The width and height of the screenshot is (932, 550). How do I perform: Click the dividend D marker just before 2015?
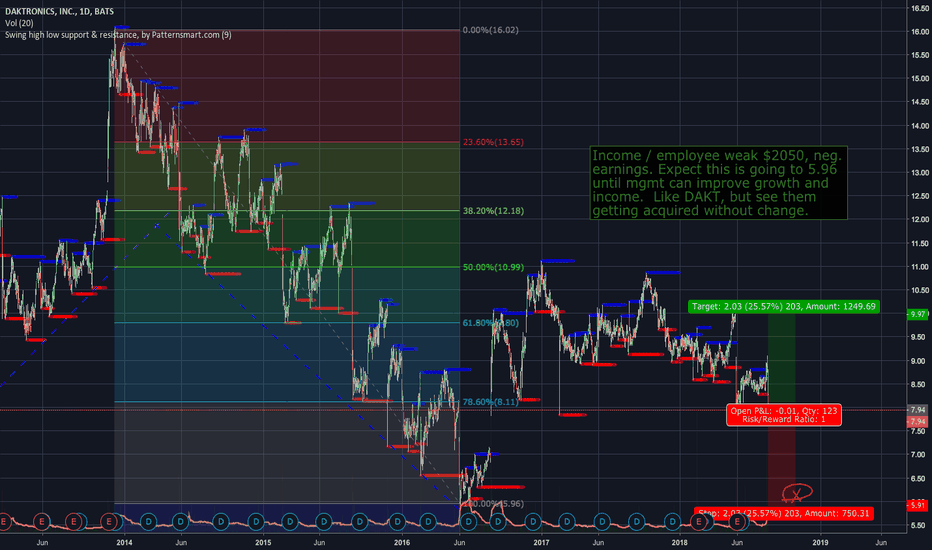tap(256, 521)
